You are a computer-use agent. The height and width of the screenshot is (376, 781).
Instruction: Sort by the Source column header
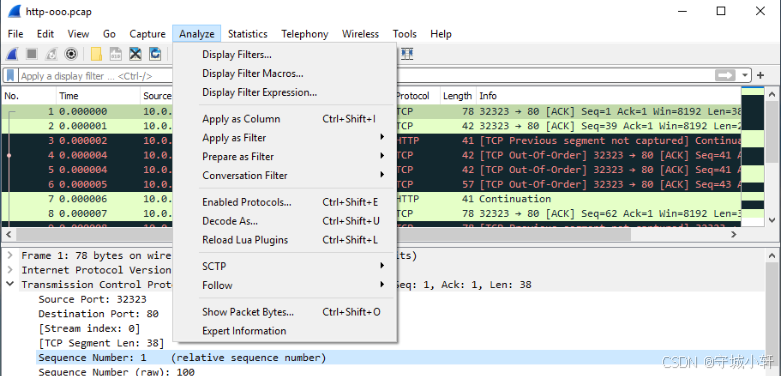pyautogui.click(x=157, y=96)
